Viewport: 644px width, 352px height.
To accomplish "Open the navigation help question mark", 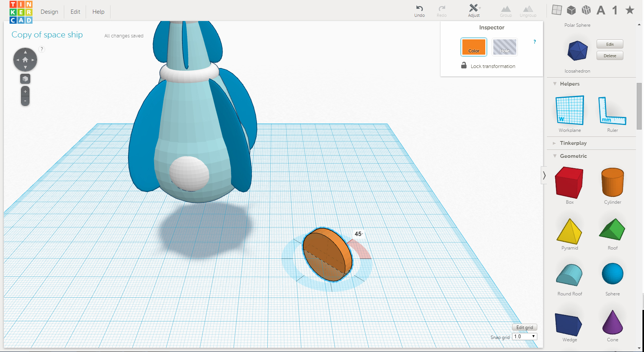I will click(x=42, y=49).
